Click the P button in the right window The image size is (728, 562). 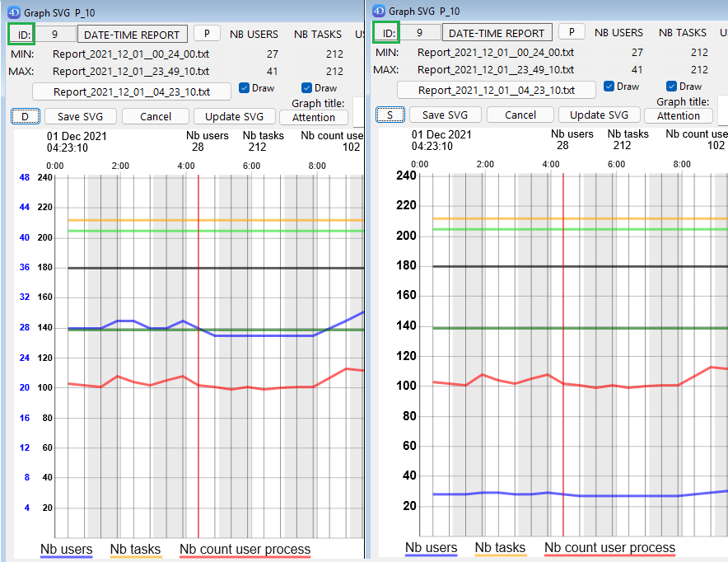pos(572,32)
